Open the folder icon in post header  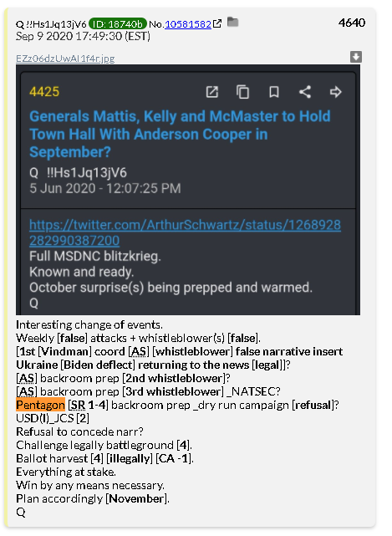pyautogui.click(x=232, y=22)
